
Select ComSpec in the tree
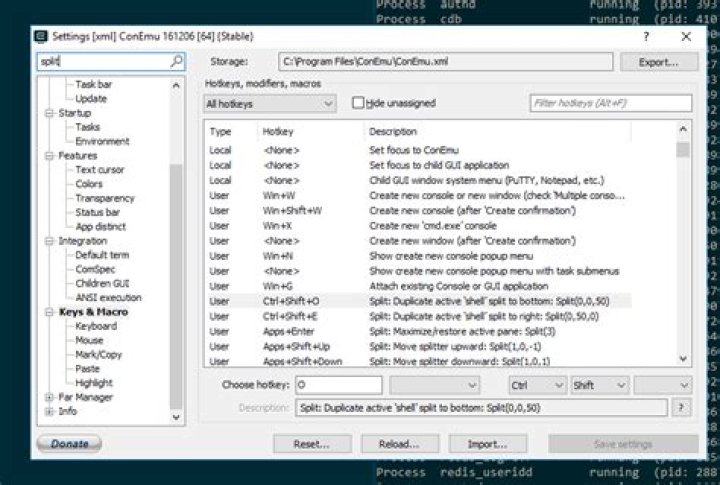pyautogui.click(x=95, y=270)
